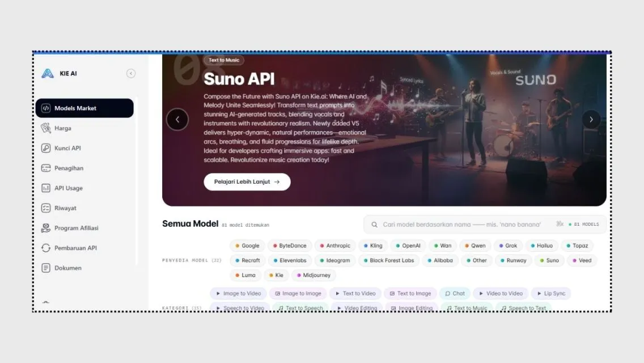Choose the Lip Sync category
The height and width of the screenshot is (363, 644).
coord(551,294)
